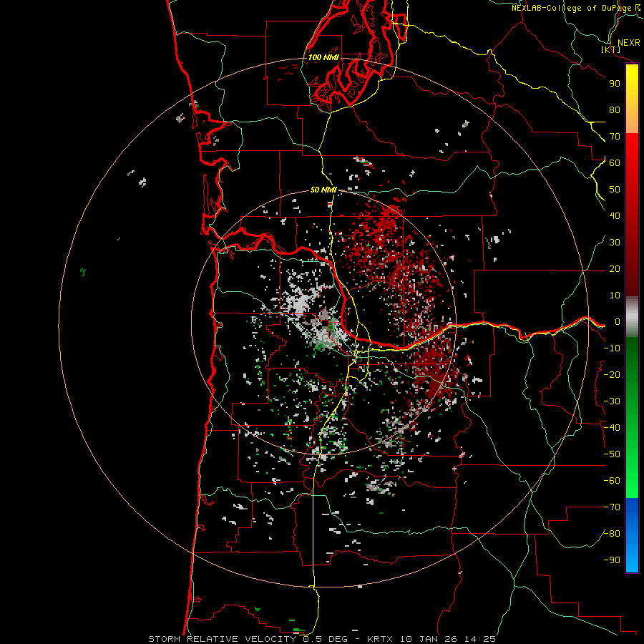Click the -50 value on velocity scale
The image size is (644, 644).
pos(612,454)
